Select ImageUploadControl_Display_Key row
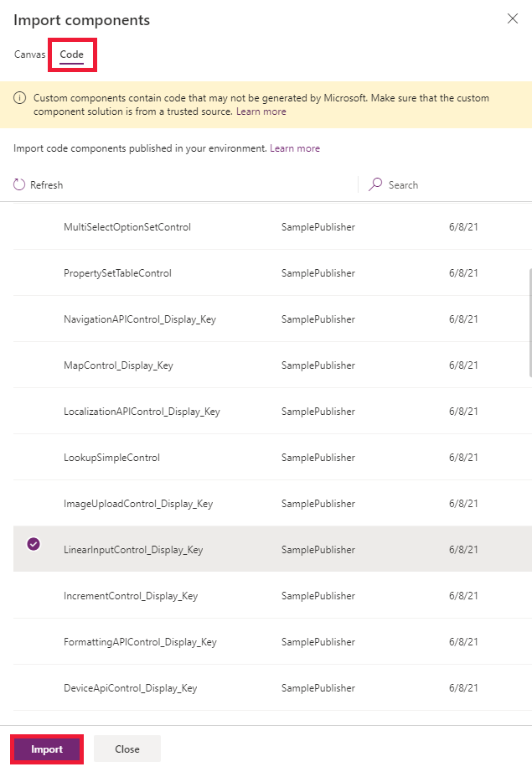 [x=138, y=504]
